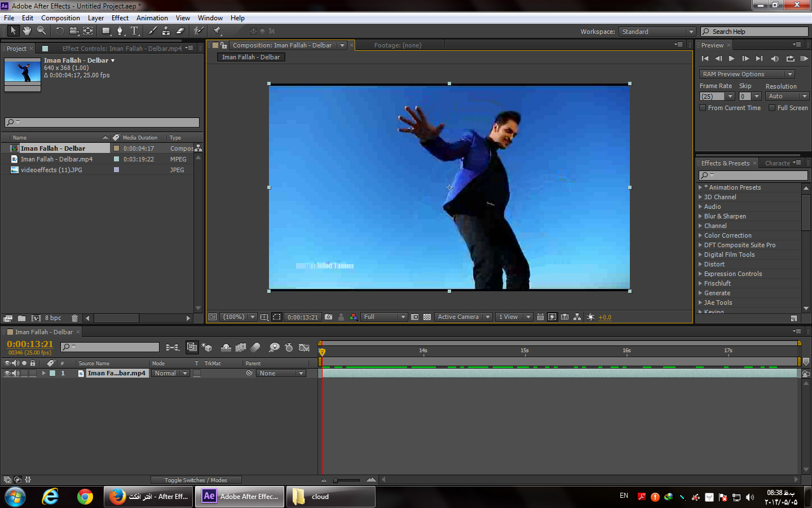Select the Pan Behind tool
This screenshot has width=812, height=508.
[x=88, y=31]
